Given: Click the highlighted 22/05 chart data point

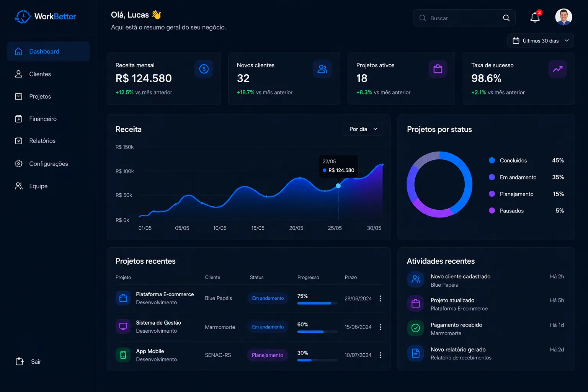Looking at the screenshot, I should tap(338, 186).
